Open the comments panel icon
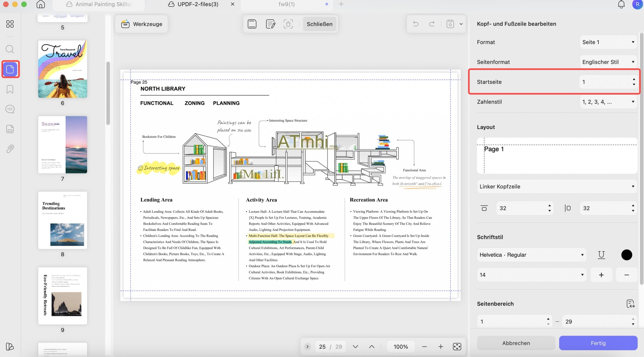The image size is (644, 357). (10, 109)
